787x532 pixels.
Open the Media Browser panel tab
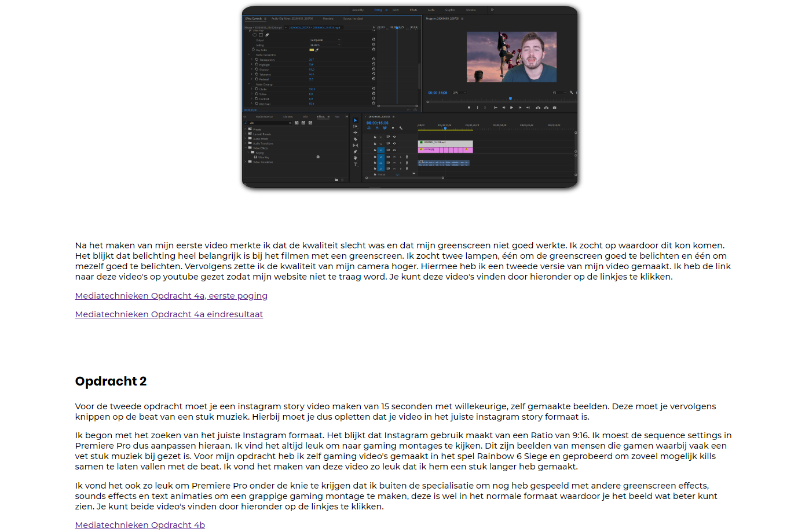point(264,116)
